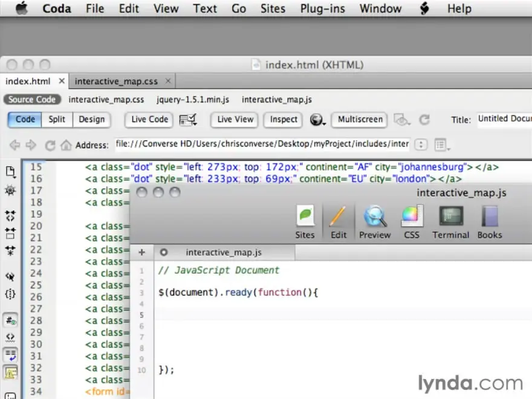
Task: Click the browser back arrow beside Address
Action: point(15,145)
